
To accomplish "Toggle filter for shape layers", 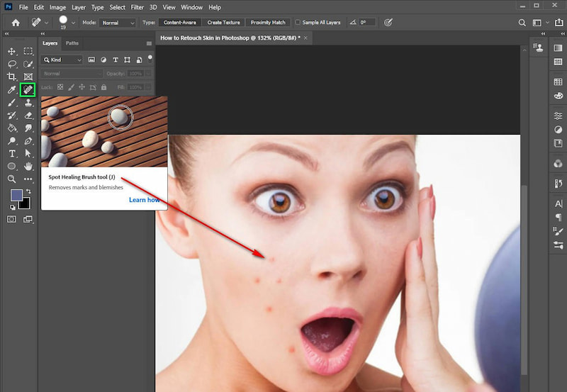I will pos(128,60).
